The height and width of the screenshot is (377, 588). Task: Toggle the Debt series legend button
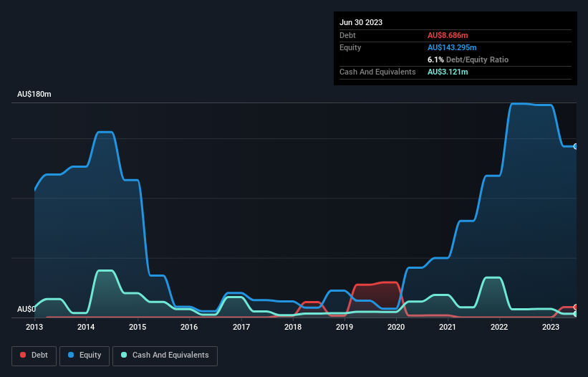34,355
